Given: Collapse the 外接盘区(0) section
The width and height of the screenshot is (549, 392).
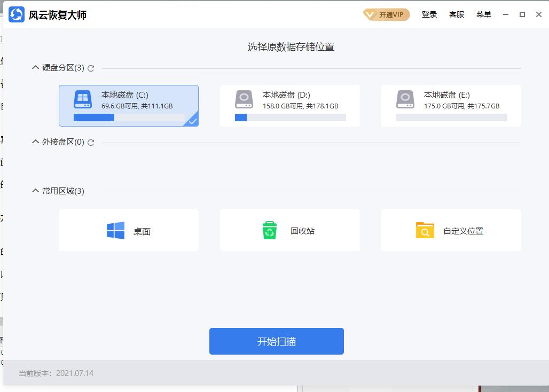Looking at the screenshot, I should pos(35,143).
